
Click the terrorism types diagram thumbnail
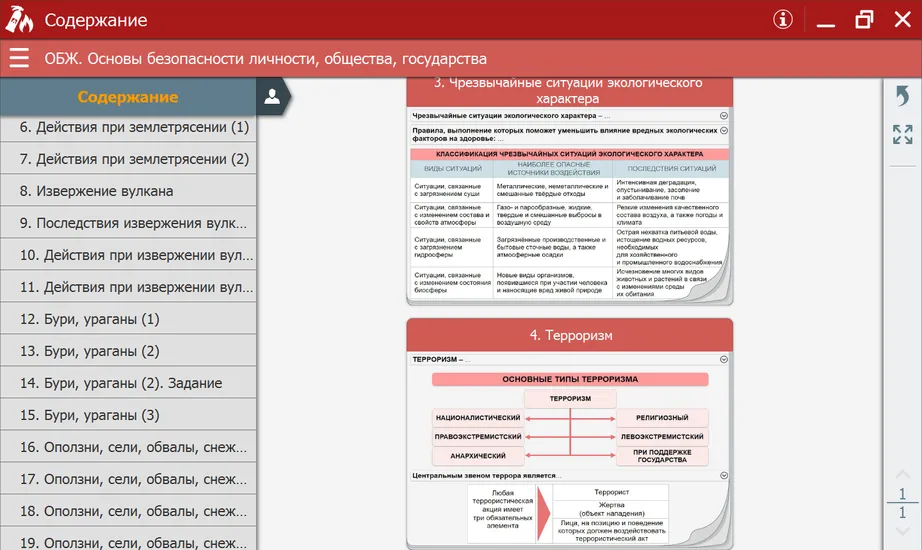[x=570, y=420]
